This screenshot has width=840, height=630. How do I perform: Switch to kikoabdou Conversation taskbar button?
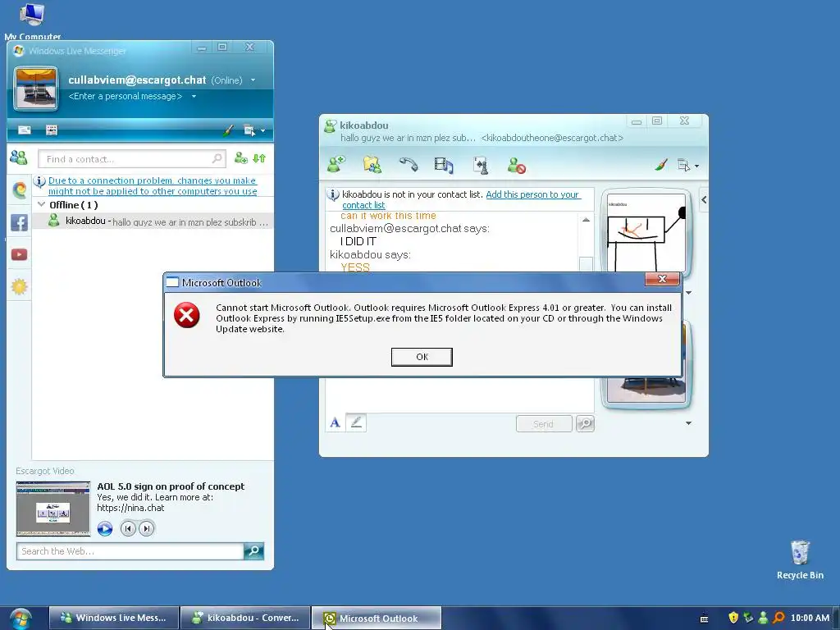click(245, 618)
